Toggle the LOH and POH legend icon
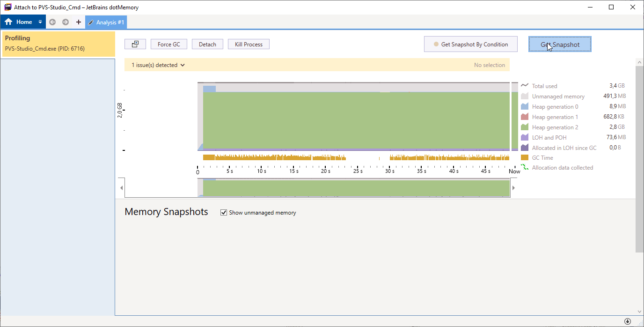 tap(525, 137)
